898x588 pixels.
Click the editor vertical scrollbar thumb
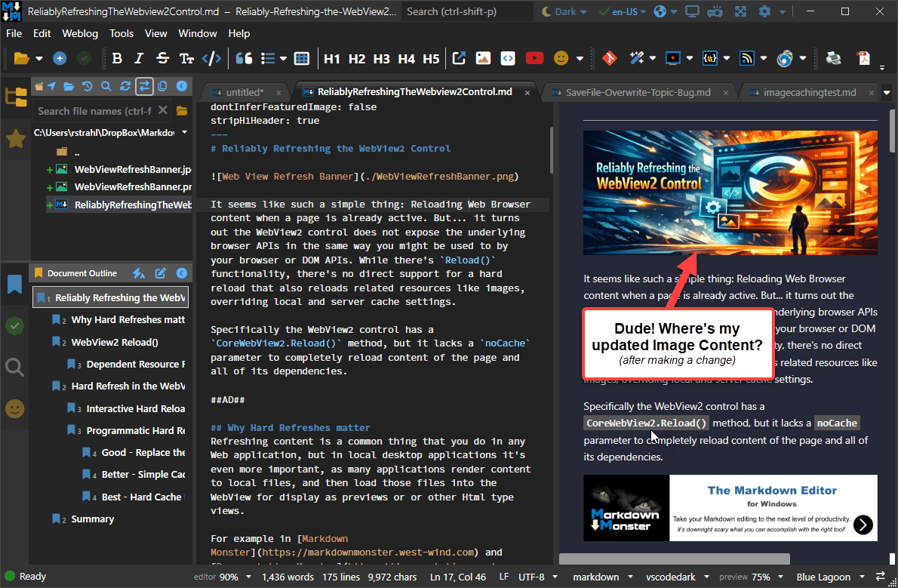[x=552, y=149]
